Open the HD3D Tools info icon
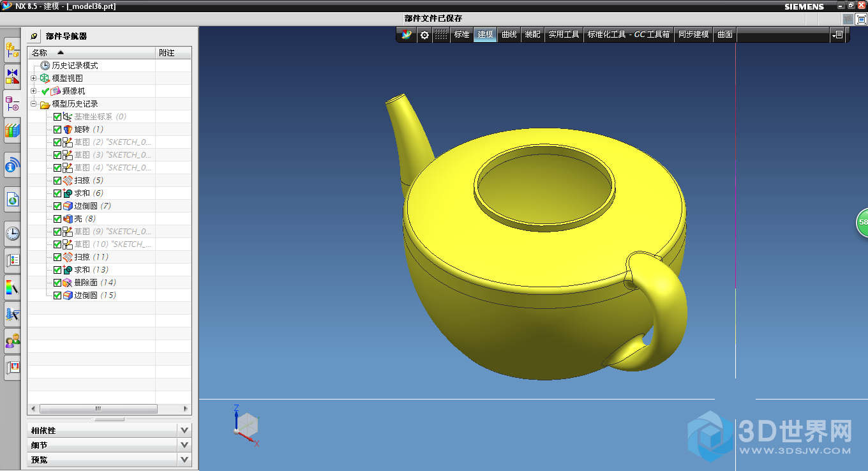868x471 pixels. tap(12, 166)
